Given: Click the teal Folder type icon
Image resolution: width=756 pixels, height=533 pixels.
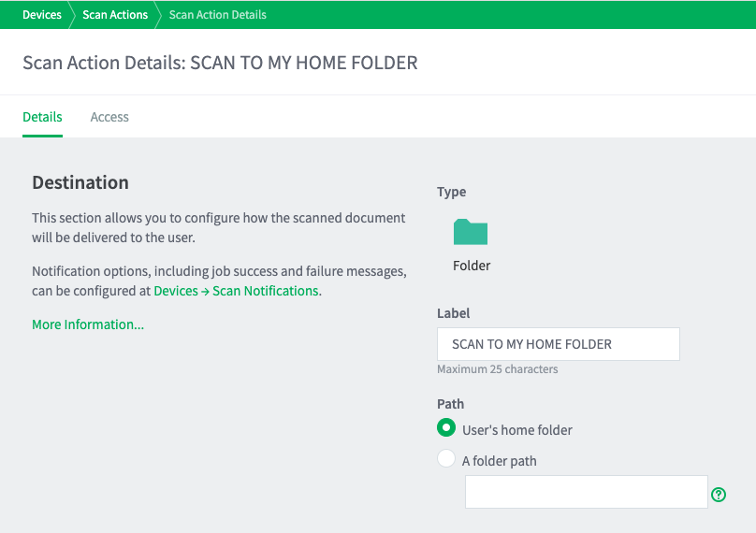Looking at the screenshot, I should click(471, 232).
